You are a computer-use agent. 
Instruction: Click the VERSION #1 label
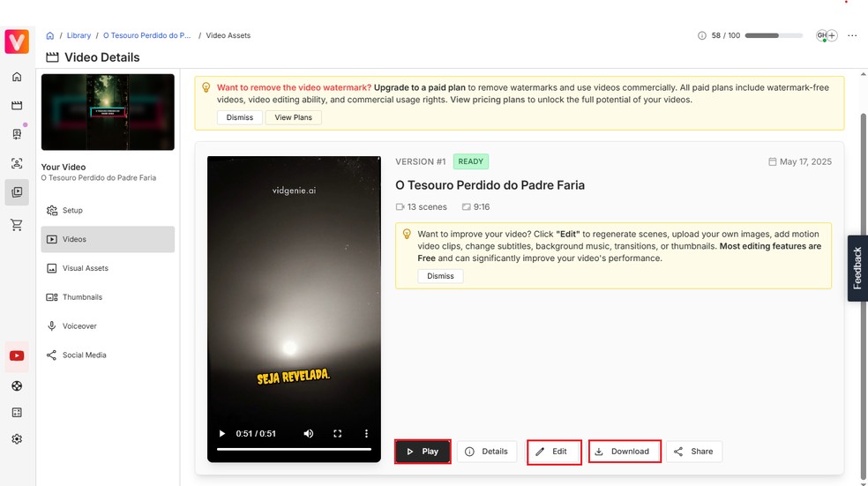pyautogui.click(x=420, y=161)
